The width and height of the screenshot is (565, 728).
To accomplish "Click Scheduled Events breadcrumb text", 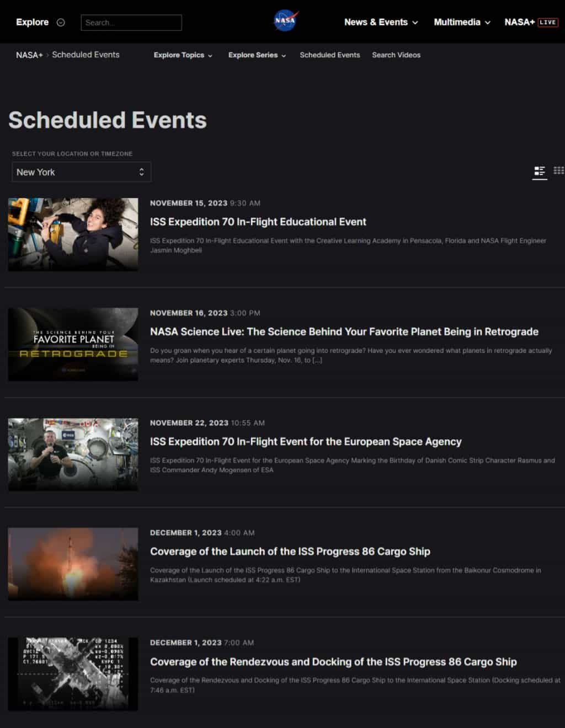I will point(86,55).
